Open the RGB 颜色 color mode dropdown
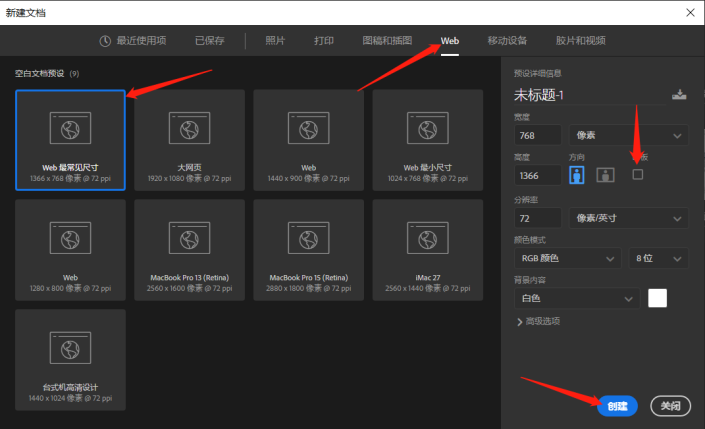705x429 pixels. tap(568, 258)
